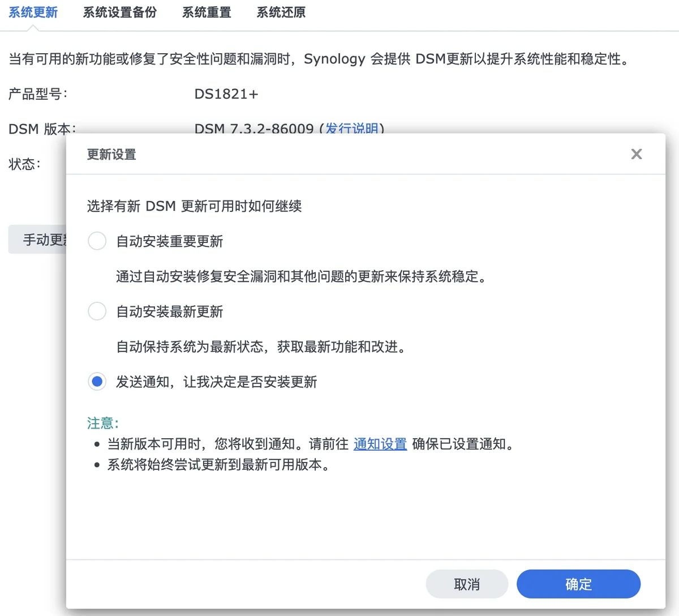The image size is (679, 616).
Task: Open the 系统还原 tab
Action: [281, 12]
